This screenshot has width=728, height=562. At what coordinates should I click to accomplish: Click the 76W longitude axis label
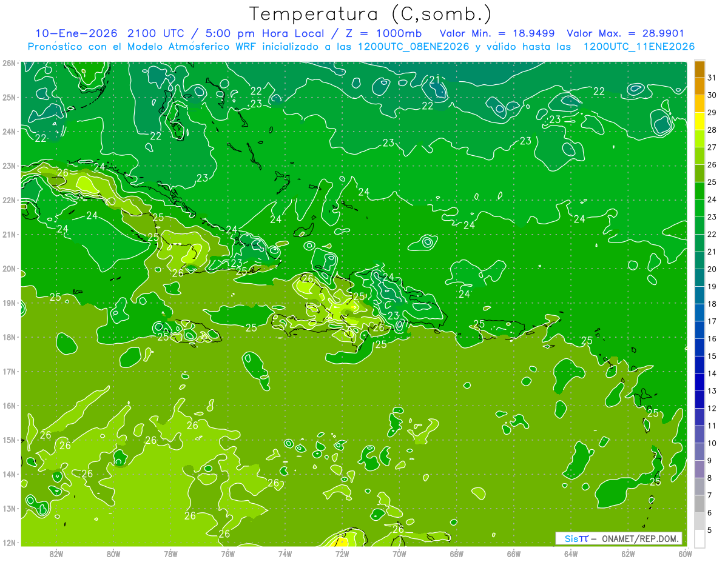click(x=227, y=554)
